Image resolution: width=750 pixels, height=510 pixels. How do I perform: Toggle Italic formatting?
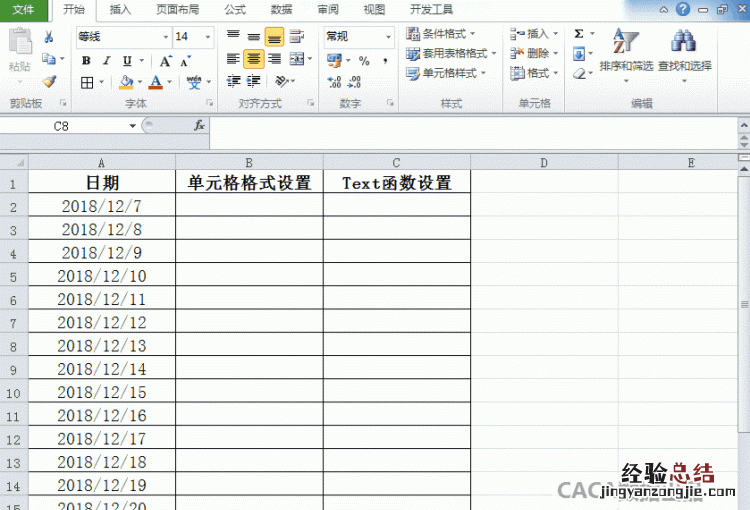(107, 61)
